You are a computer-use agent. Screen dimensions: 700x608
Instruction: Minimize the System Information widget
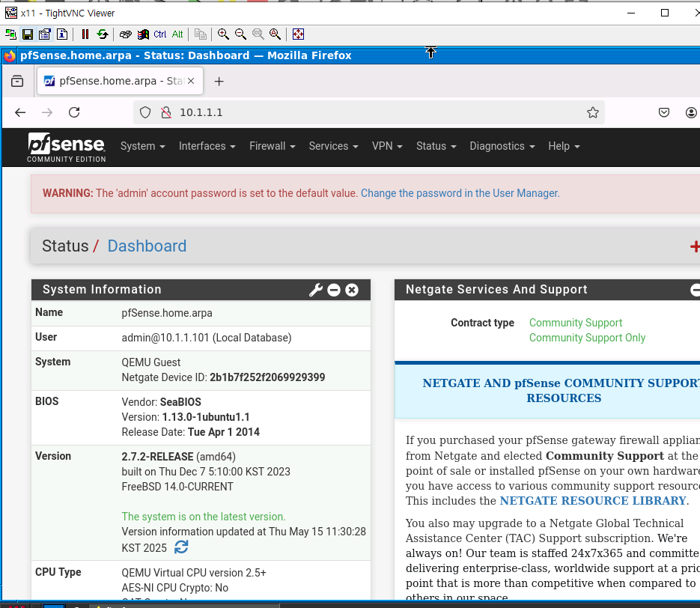pos(333,291)
